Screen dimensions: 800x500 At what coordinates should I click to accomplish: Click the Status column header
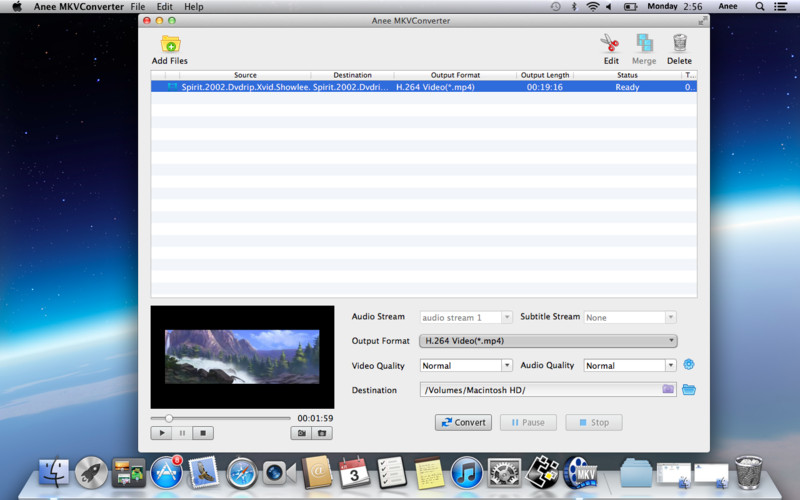pyautogui.click(x=627, y=75)
